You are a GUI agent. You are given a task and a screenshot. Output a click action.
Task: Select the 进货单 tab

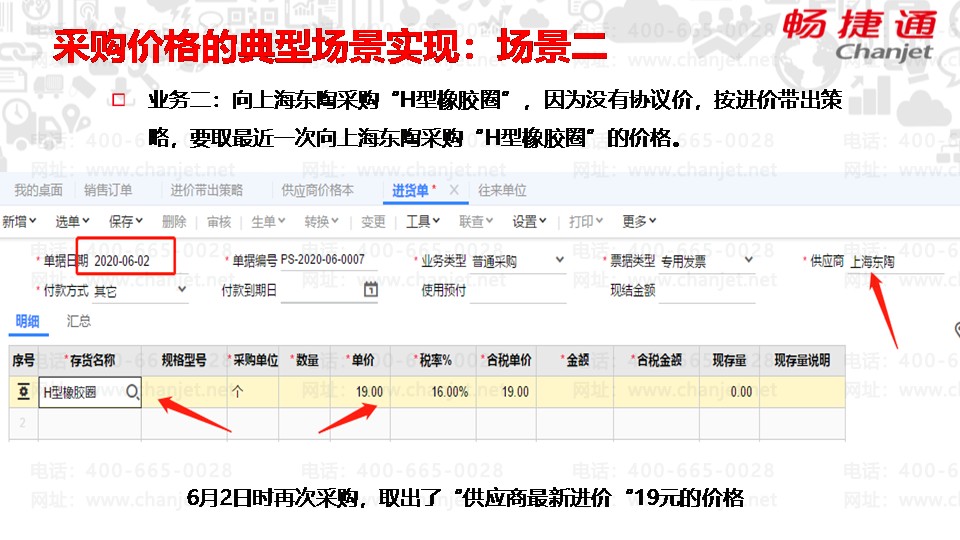pyautogui.click(x=413, y=190)
